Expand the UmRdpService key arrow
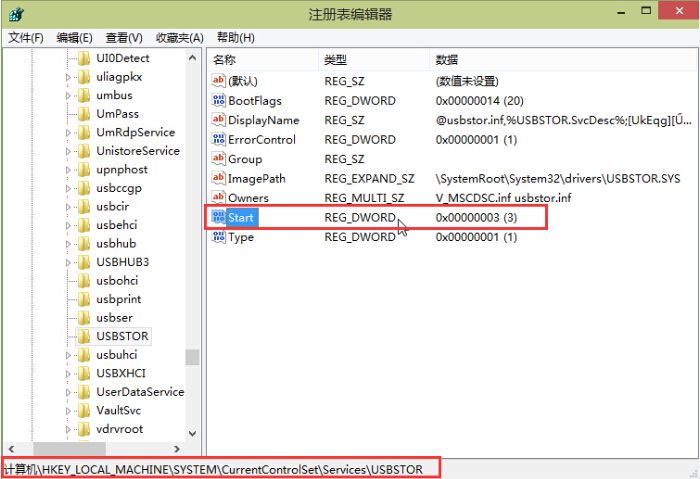Screen dimensions: 700x479 coord(68,133)
